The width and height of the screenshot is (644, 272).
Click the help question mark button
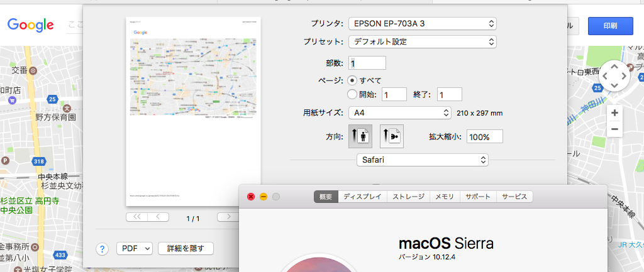(x=103, y=248)
